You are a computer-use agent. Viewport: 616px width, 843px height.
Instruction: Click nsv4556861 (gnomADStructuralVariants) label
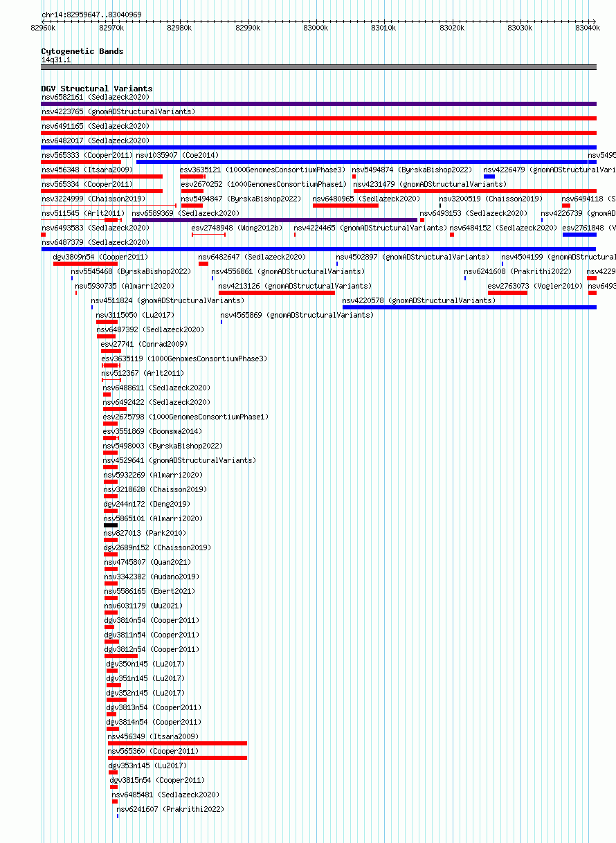click(x=288, y=272)
